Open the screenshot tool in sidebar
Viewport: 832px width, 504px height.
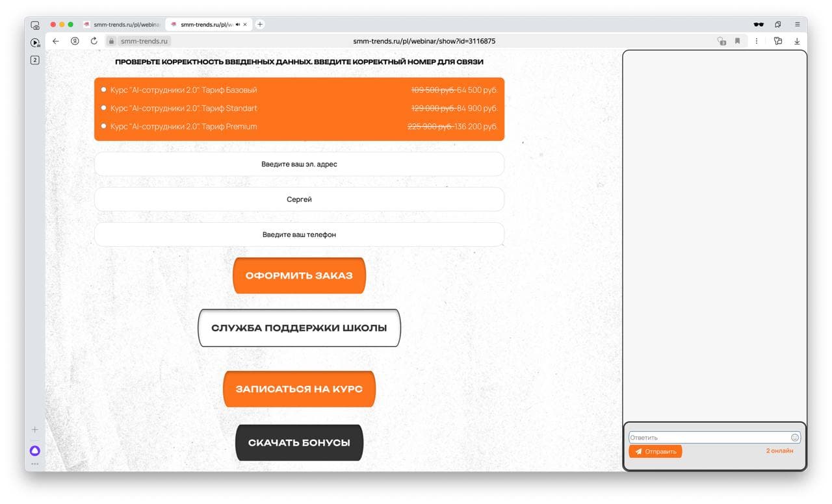click(x=35, y=25)
